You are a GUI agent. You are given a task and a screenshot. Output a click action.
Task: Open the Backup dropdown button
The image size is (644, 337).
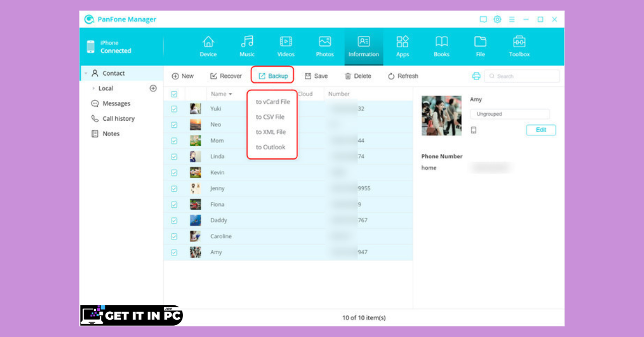pyautogui.click(x=273, y=76)
